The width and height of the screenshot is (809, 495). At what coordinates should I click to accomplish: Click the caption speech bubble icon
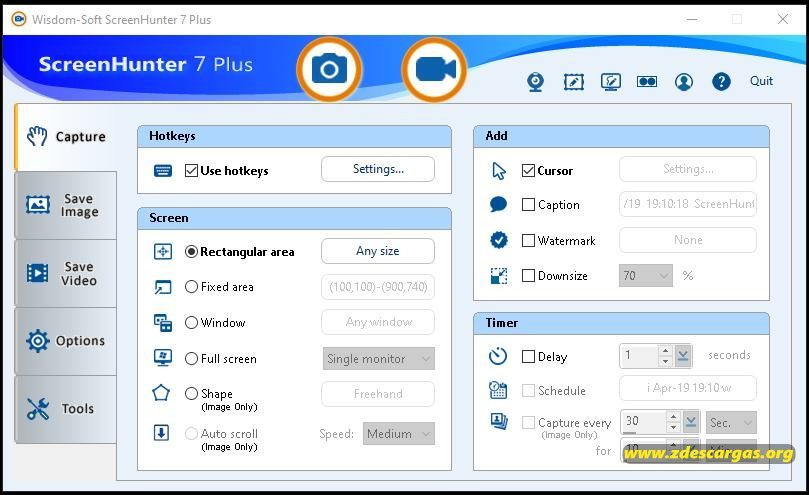pyautogui.click(x=498, y=204)
